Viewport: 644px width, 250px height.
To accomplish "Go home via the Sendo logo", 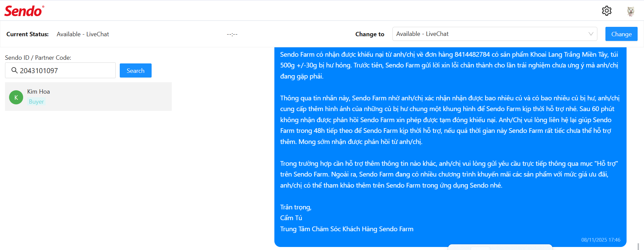I will pos(24,11).
